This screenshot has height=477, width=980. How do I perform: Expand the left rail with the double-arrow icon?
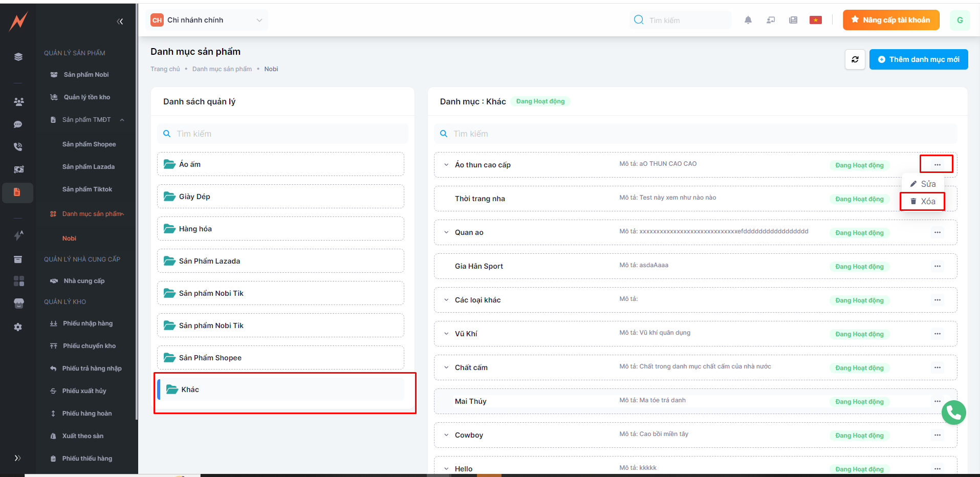(x=18, y=458)
